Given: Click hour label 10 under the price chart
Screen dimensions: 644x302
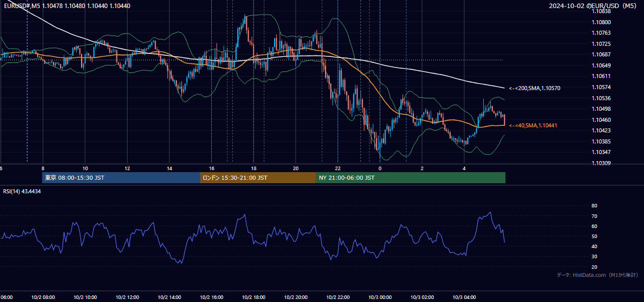Looking at the screenshot, I should (85, 169).
